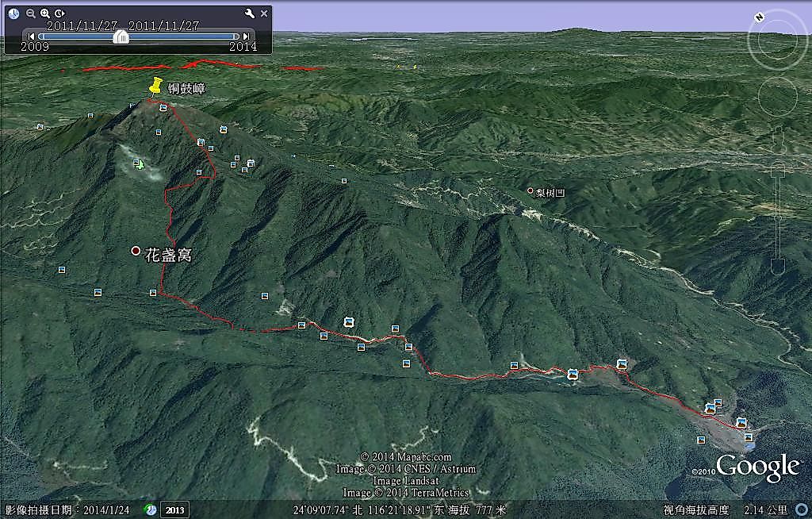Viewport: 812px width, 519px height.
Task: Zoom in the time slider range
Action: (x=45, y=13)
